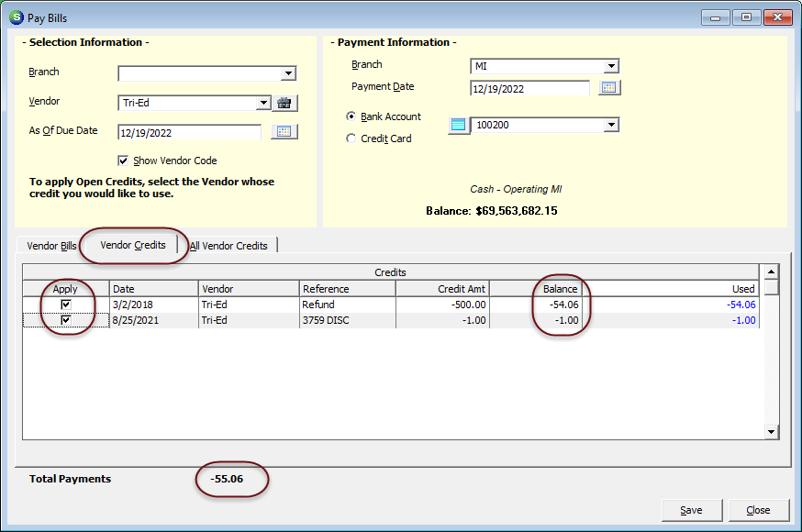Select date cell 8/25/2021

pos(153,320)
